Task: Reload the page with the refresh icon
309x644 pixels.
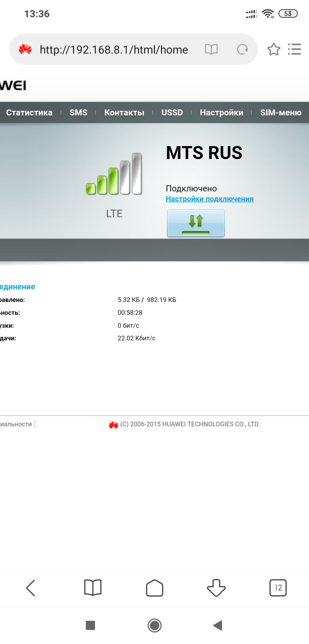Action: [242, 49]
